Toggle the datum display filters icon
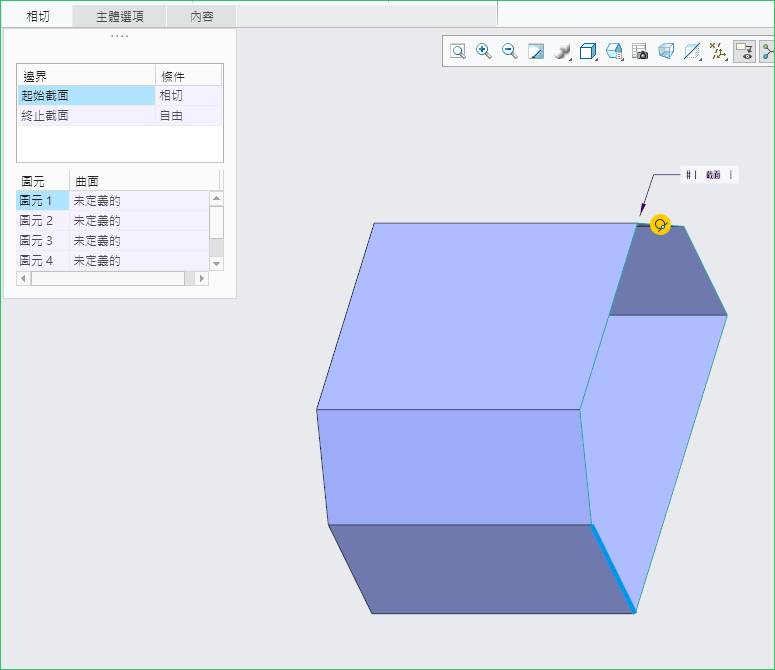Viewport: 775px width, 670px height. tap(718, 51)
